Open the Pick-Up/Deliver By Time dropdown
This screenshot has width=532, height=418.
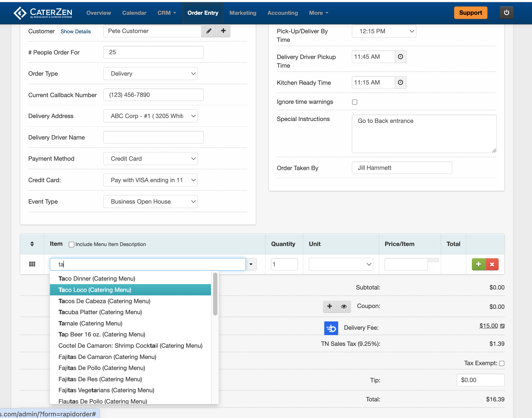[384, 31]
